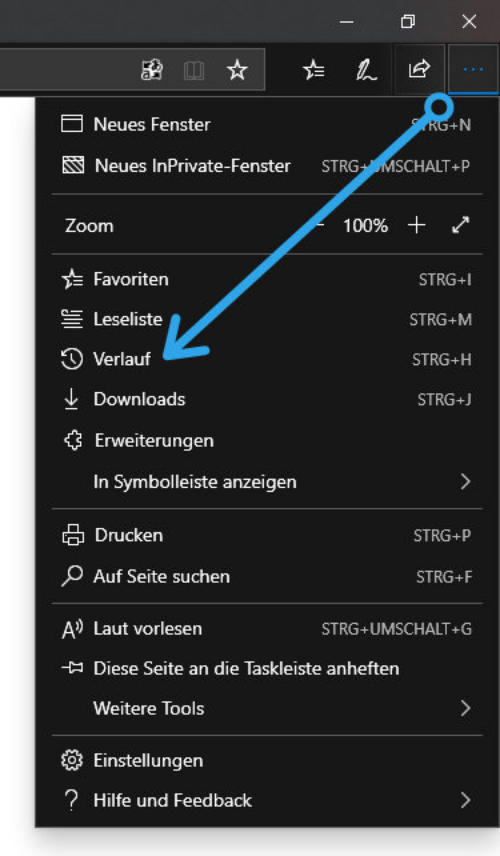Open Neues InPrivate-Fenster
500x856 pixels.
point(267,166)
